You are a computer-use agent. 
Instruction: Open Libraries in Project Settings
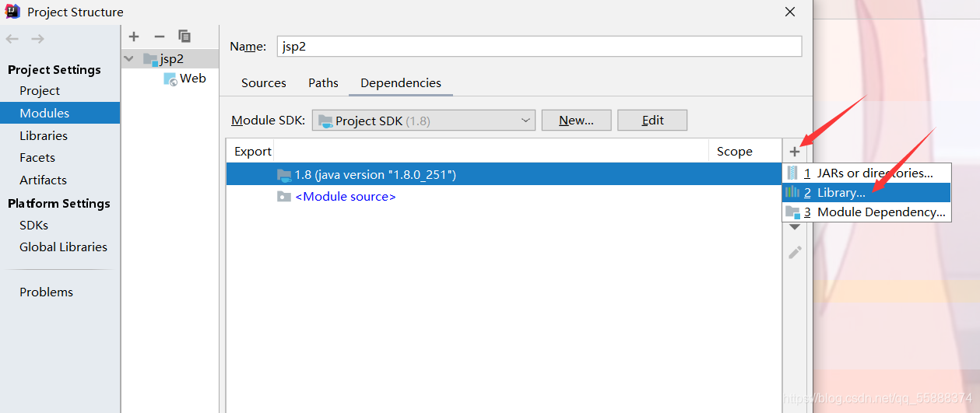coord(44,135)
